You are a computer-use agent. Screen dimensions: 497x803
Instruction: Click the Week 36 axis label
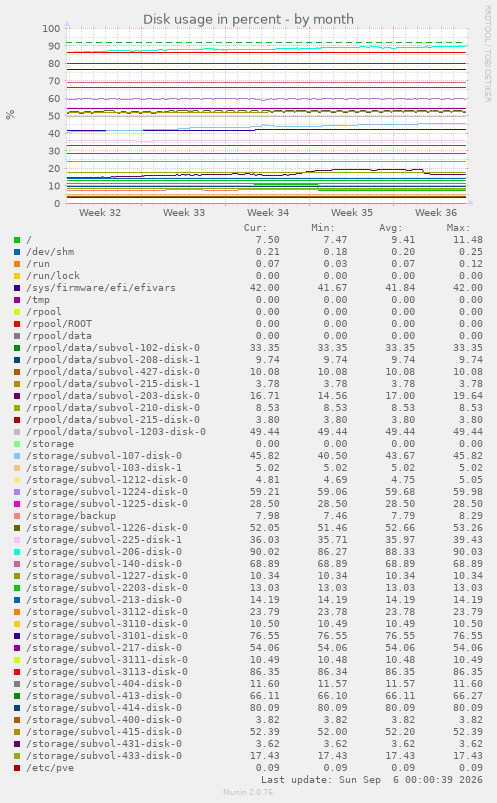coord(436,213)
